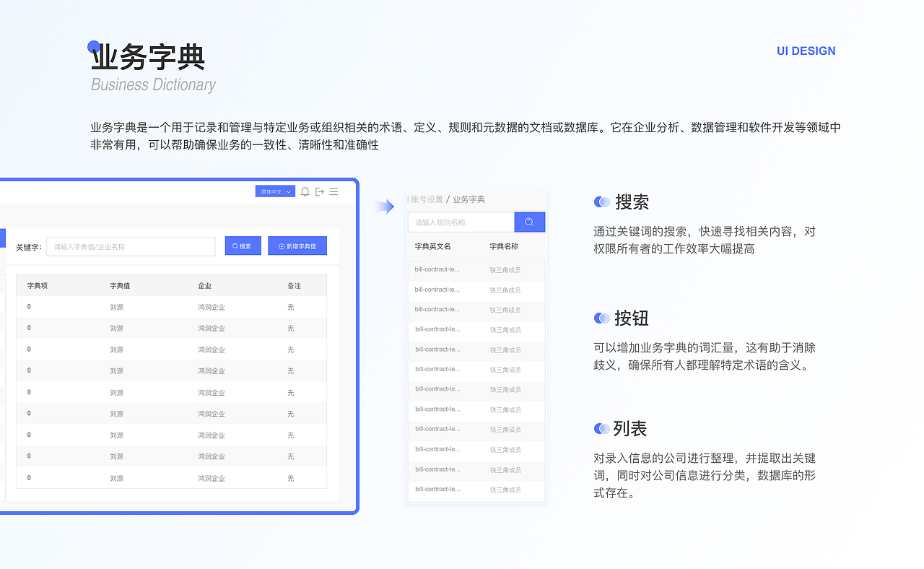Screen dimensions: 924x569
Task: Click the blue search magnifier beside 请输入规则名称
Action: 530,222
